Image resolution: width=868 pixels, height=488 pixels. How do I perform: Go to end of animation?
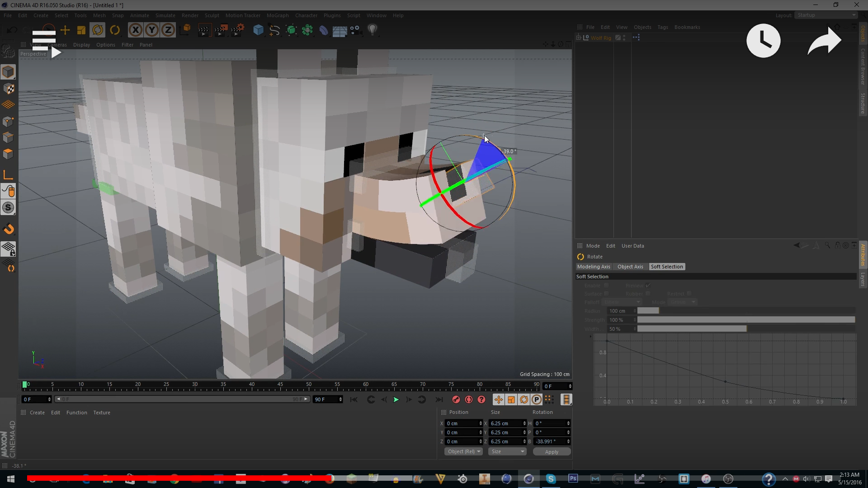439,400
